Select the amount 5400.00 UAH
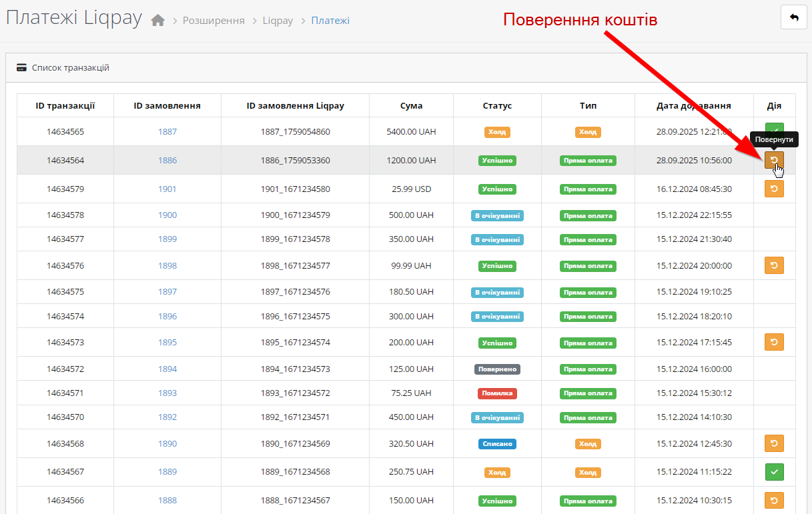 [411, 131]
